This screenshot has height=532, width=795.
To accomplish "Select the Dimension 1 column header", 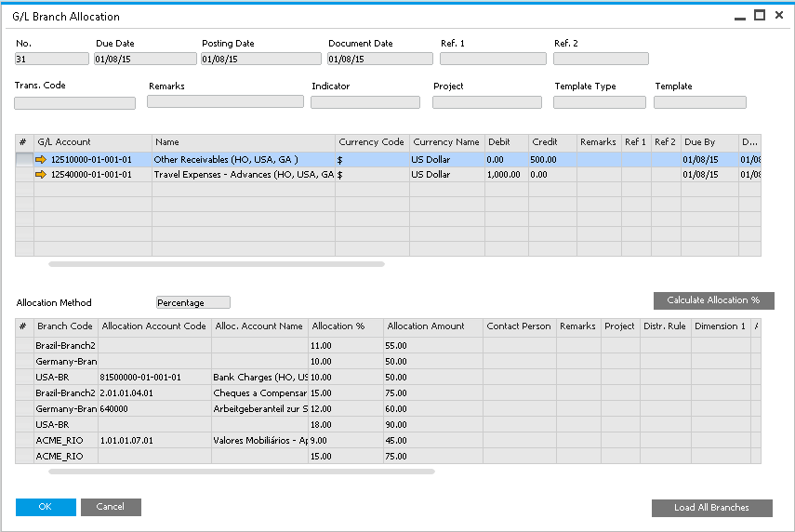I will [721, 326].
